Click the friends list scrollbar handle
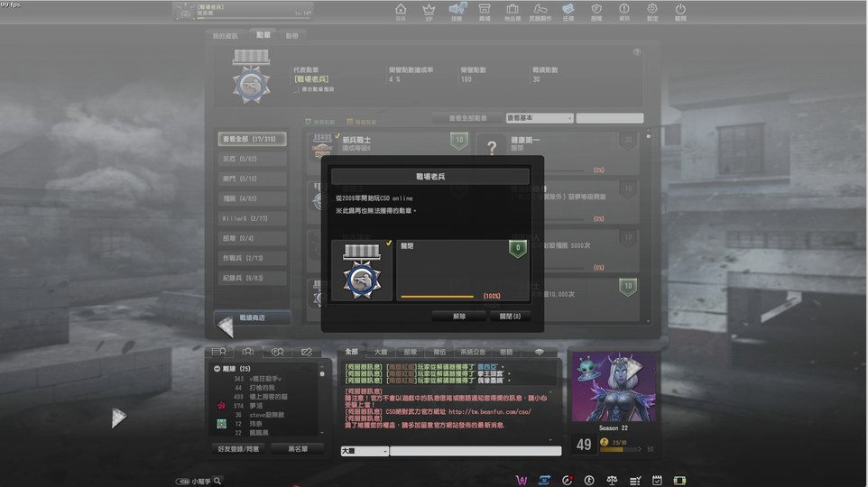This screenshot has width=868, height=487. tap(322, 374)
